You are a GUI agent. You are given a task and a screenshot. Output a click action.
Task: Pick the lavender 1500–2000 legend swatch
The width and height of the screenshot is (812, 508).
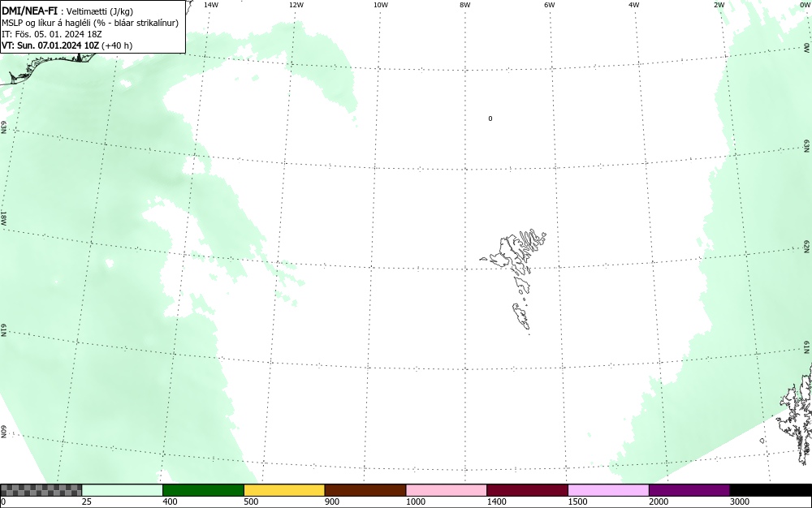click(x=608, y=490)
